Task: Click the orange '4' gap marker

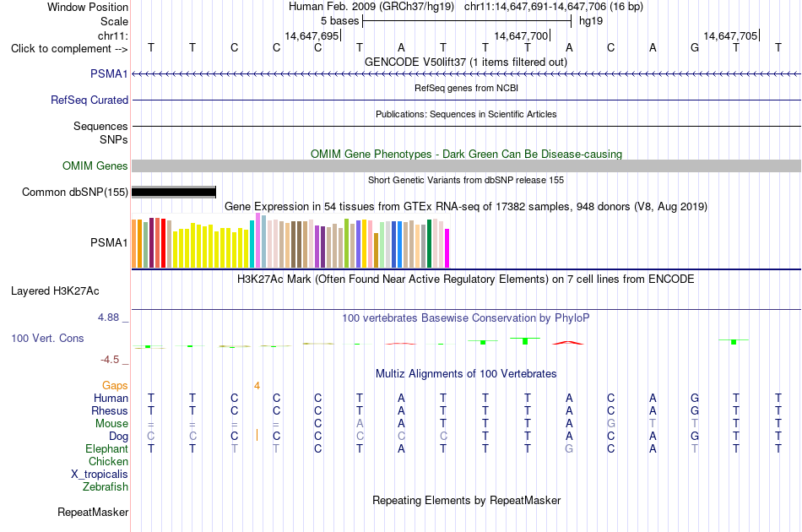Action: [257, 386]
